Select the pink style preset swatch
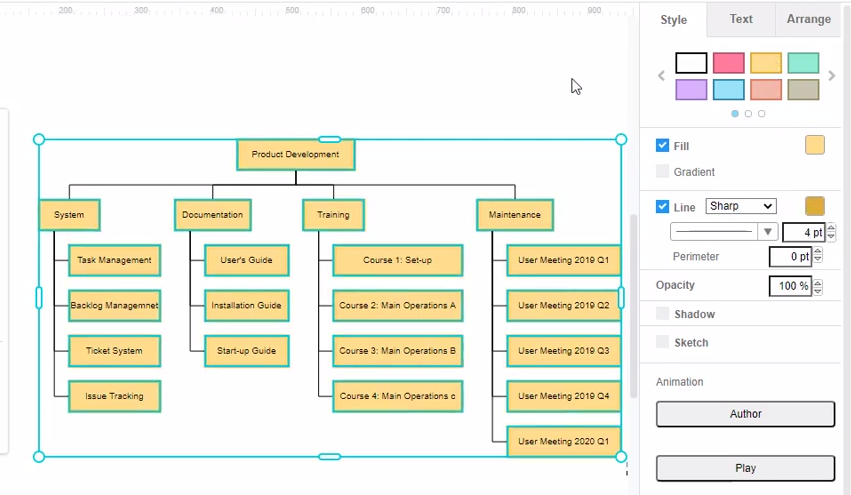This screenshot has width=851, height=495. point(728,63)
